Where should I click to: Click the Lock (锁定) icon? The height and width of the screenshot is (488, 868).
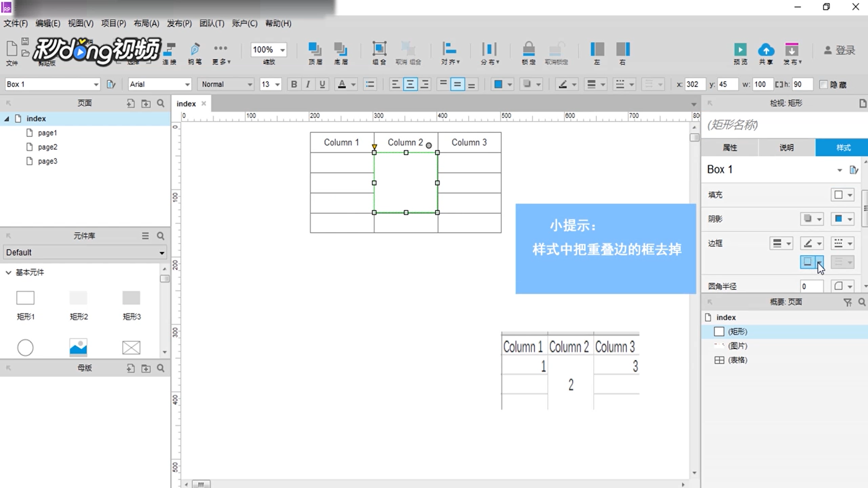528,49
